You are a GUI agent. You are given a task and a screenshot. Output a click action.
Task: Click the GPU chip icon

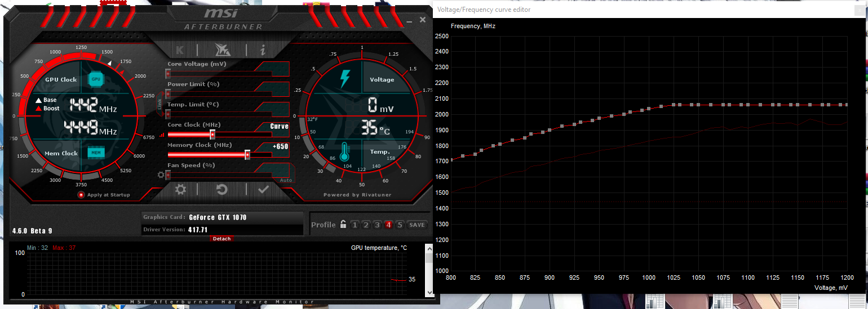[x=96, y=79]
